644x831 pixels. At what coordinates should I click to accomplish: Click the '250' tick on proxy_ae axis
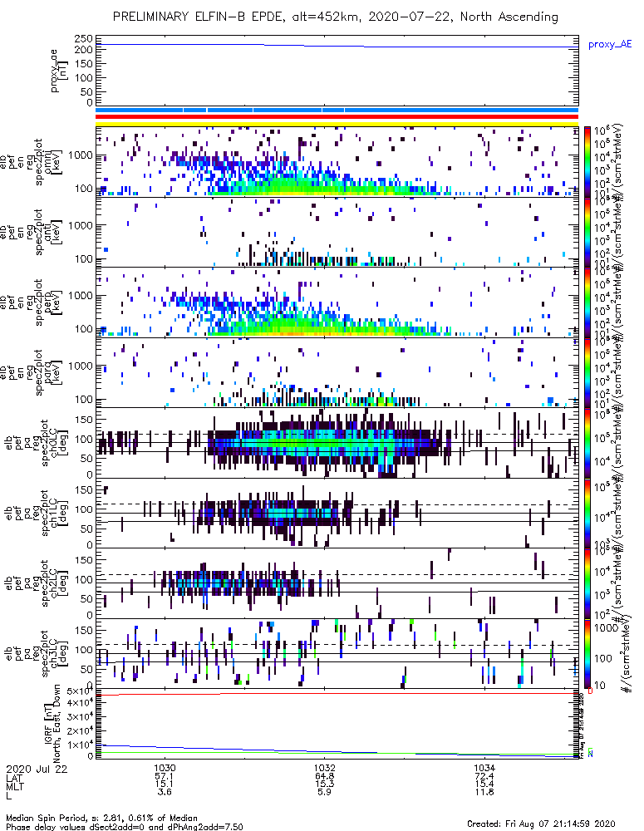click(x=84, y=39)
